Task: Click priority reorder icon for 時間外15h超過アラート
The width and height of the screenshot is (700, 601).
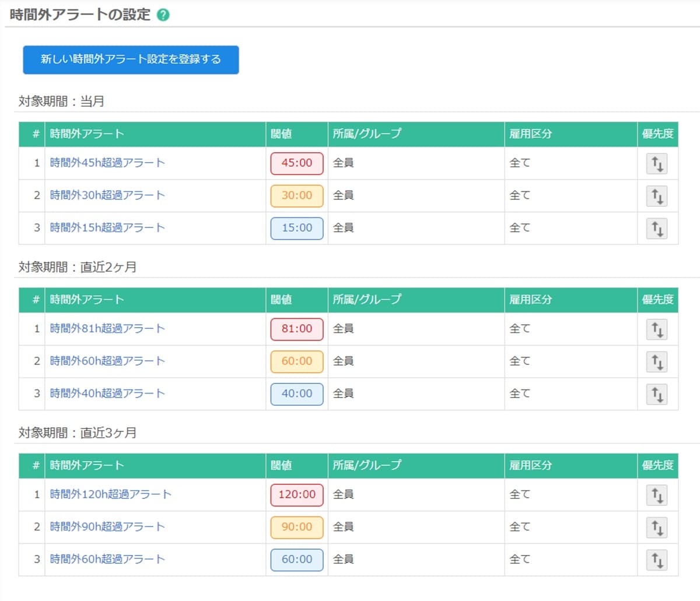Action: [x=657, y=229]
